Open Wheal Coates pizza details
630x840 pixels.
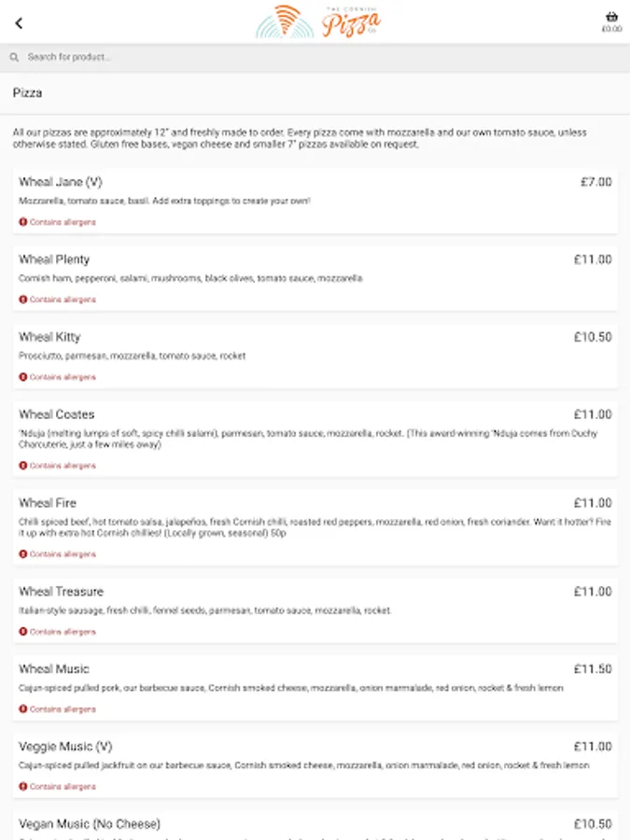[x=57, y=414]
